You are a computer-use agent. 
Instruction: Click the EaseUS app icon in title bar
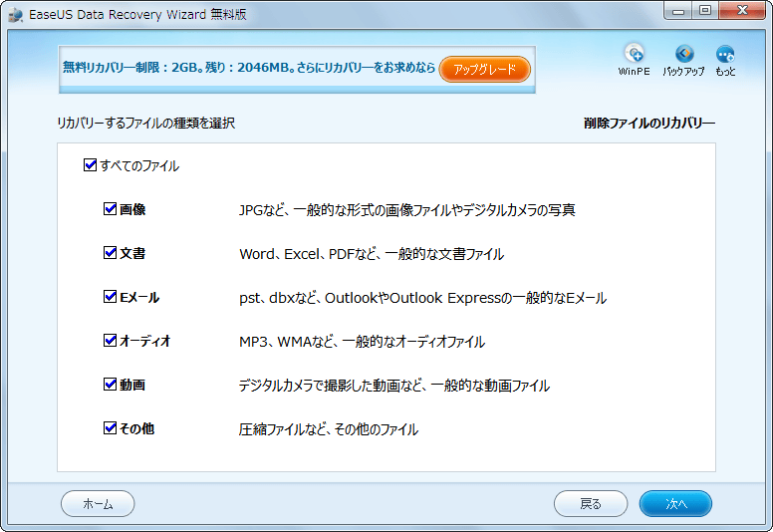(x=16, y=14)
